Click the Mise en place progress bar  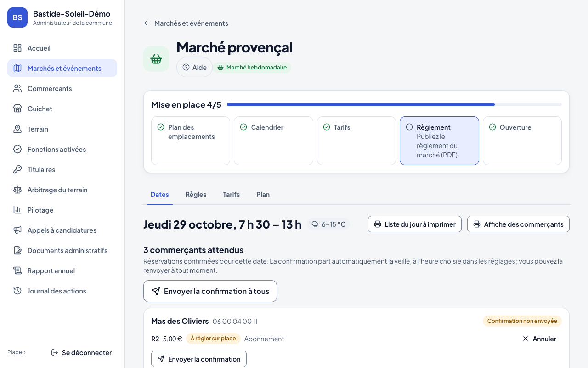[394, 104]
